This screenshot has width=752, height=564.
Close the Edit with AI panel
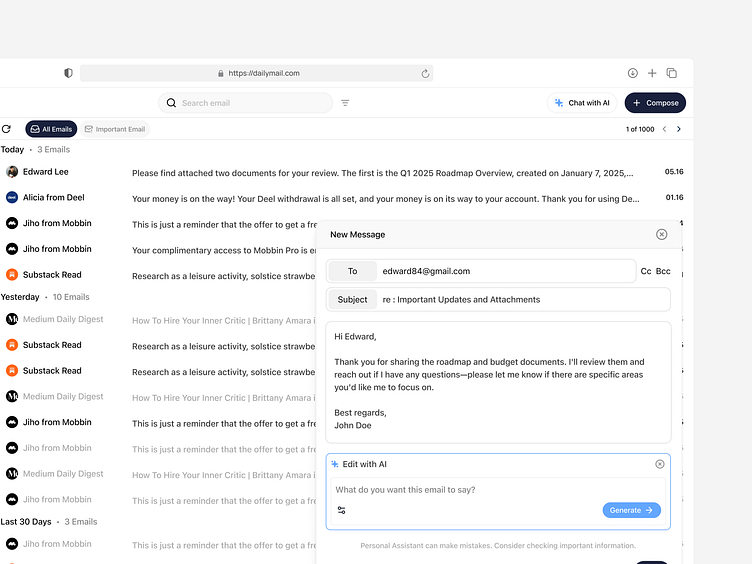pos(660,464)
